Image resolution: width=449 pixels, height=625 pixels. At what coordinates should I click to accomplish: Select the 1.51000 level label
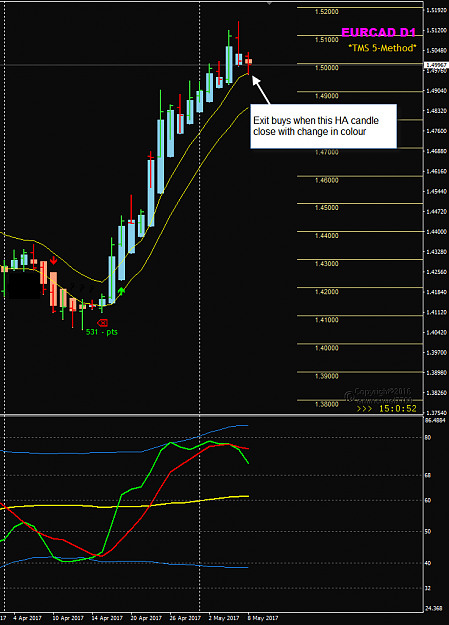[327, 39]
